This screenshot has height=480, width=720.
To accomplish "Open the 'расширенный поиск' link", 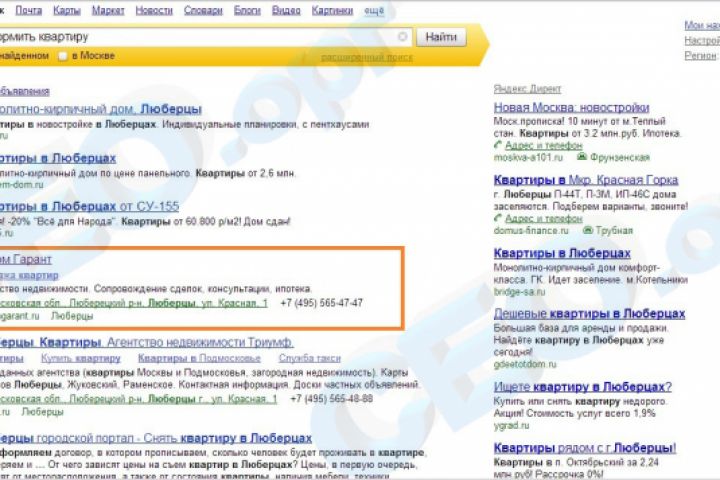I will point(366,57).
